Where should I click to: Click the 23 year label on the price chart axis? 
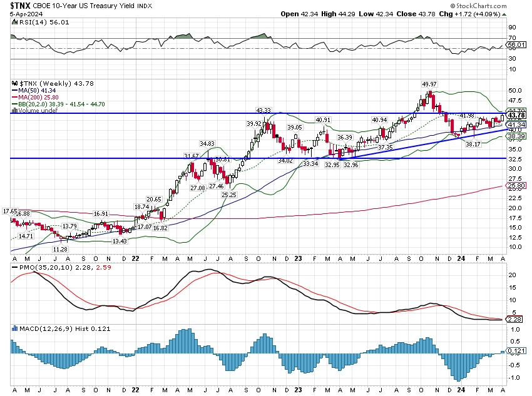[297, 258]
